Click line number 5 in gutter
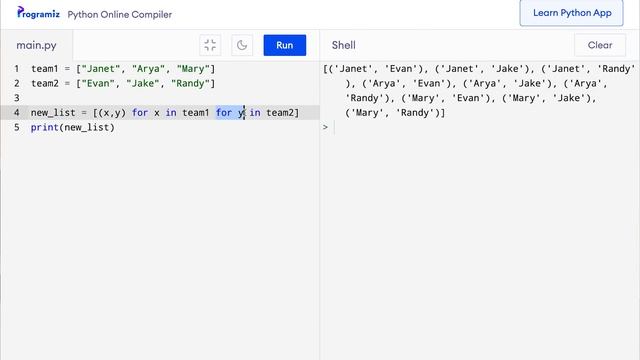Viewport: 640px width, 360px height. pos(16,127)
